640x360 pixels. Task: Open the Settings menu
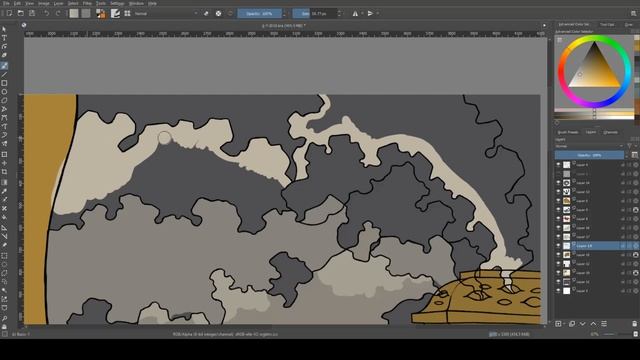[117, 3]
